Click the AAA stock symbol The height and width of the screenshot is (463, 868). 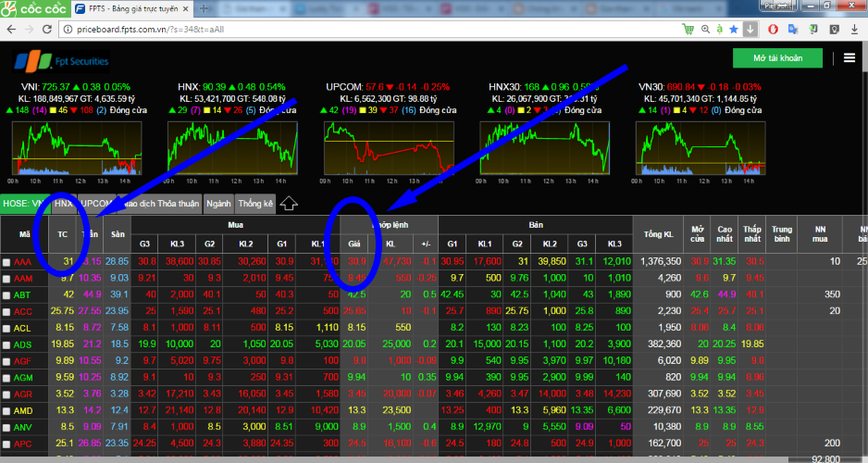(x=23, y=262)
